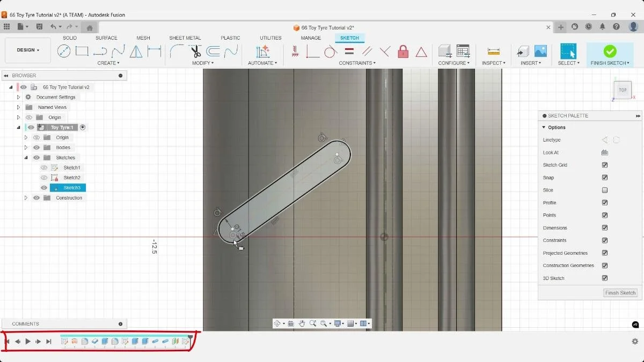Click the Home icon next to redo
Viewport: 644px width, 362px height.
point(90,28)
